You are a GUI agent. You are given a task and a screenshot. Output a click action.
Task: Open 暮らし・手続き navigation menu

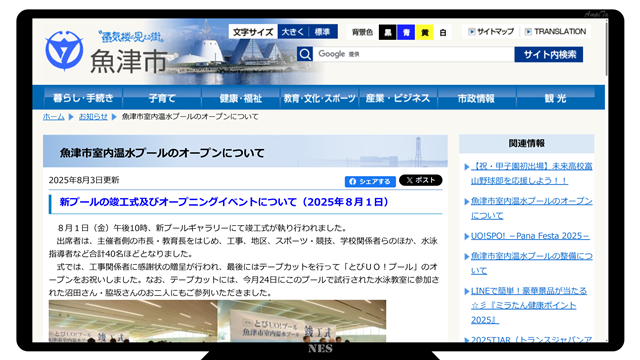click(83, 98)
